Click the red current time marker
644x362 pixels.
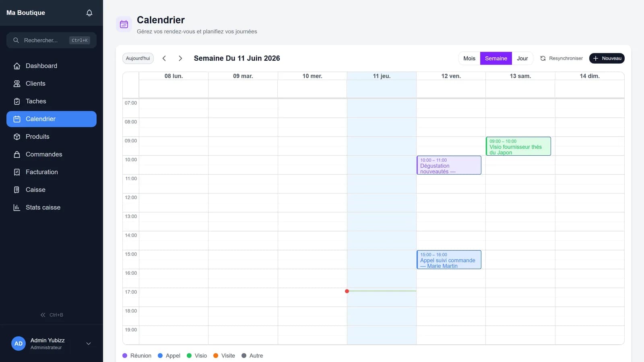[x=347, y=291]
